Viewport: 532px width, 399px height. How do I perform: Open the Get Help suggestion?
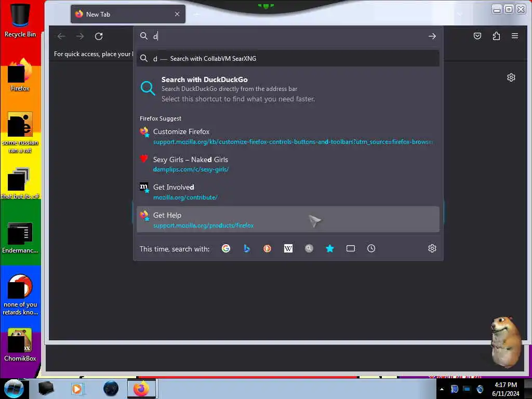[x=288, y=220]
